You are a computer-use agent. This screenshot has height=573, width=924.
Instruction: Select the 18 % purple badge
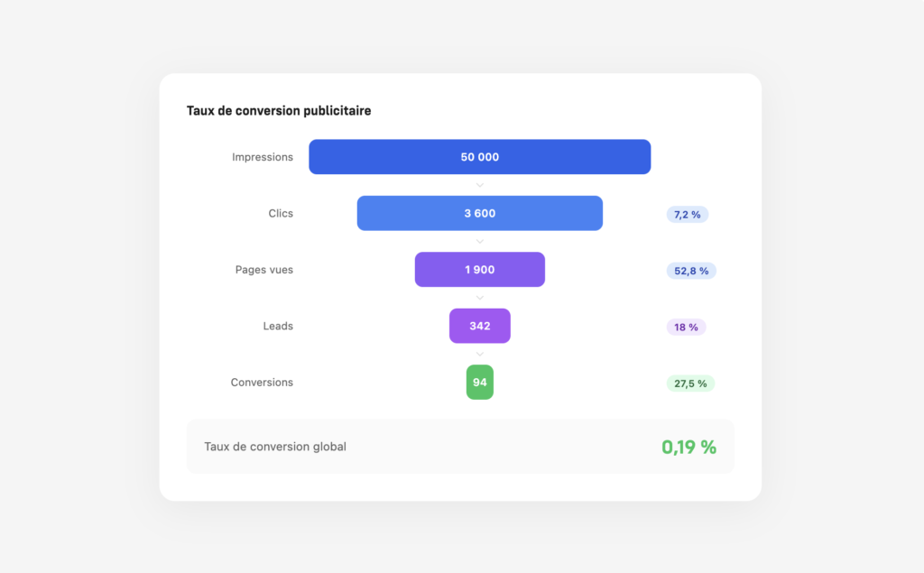click(x=686, y=327)
